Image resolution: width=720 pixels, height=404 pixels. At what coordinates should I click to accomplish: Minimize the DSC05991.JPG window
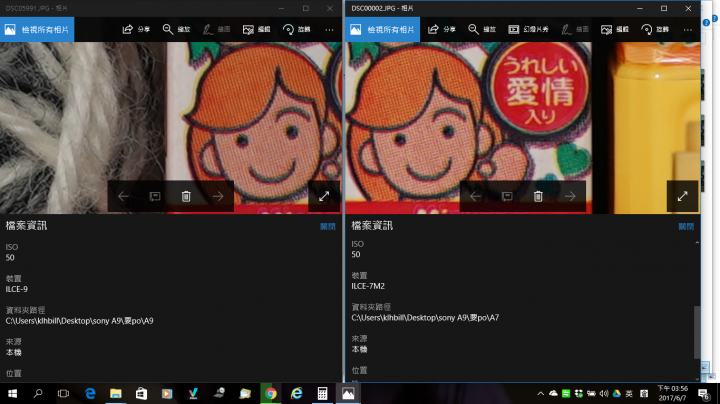tap(281, 8)
